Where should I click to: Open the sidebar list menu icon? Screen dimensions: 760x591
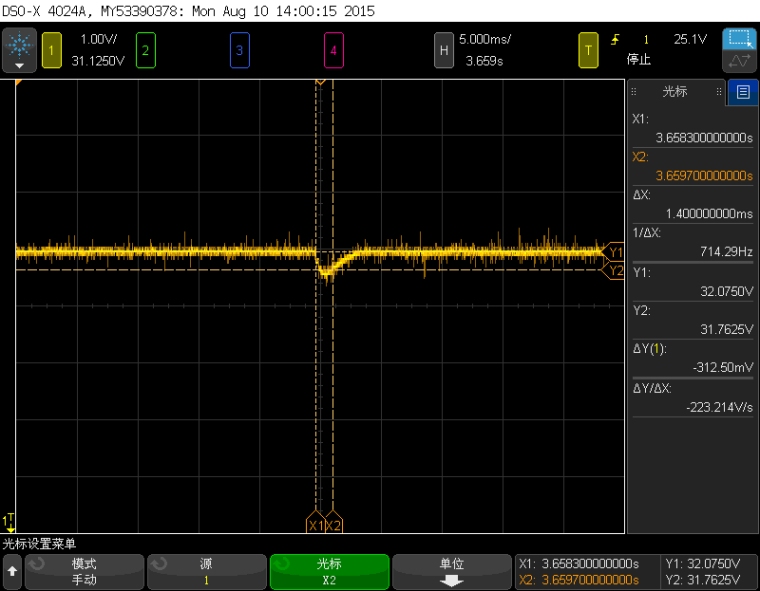pos(742,92)
